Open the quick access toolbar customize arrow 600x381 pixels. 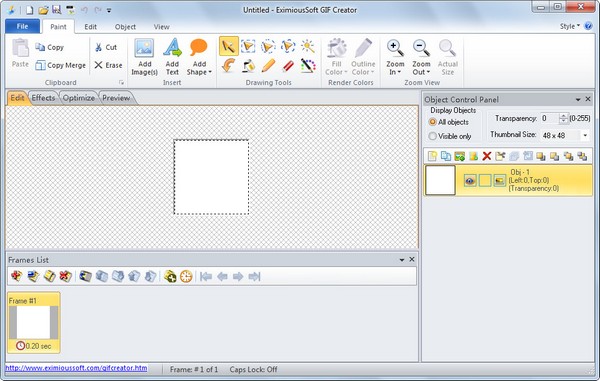[x=109, y=10]
